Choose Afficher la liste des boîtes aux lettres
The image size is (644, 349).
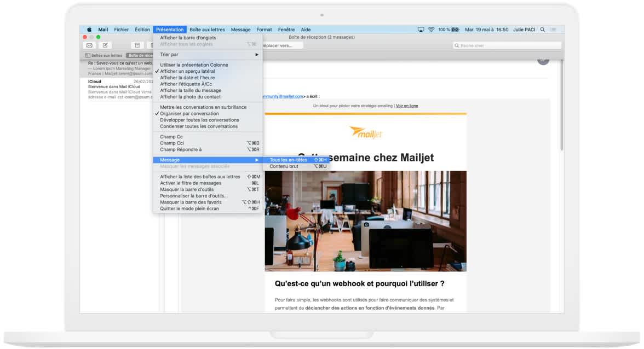pos(208,177)
